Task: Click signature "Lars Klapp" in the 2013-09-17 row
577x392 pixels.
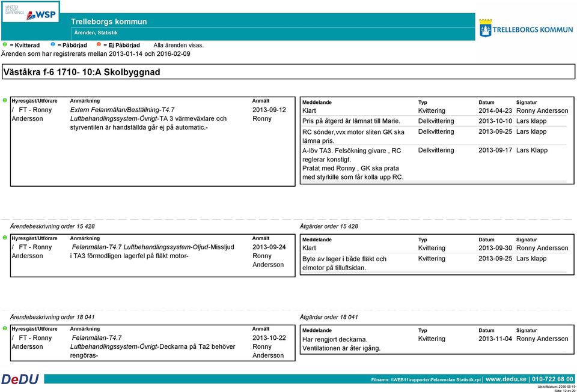Action: click(x=532, y=150)
